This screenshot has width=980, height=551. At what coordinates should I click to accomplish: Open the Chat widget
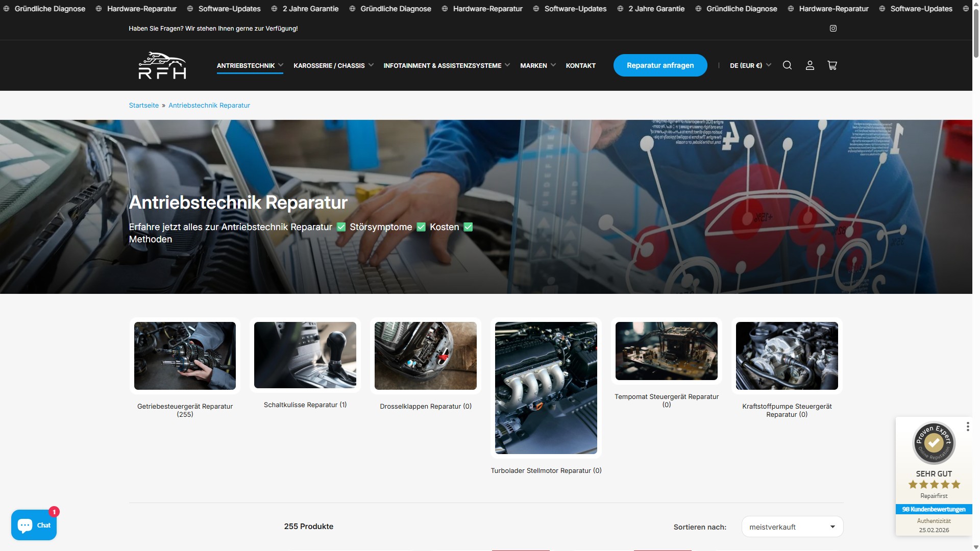[34, 525]
